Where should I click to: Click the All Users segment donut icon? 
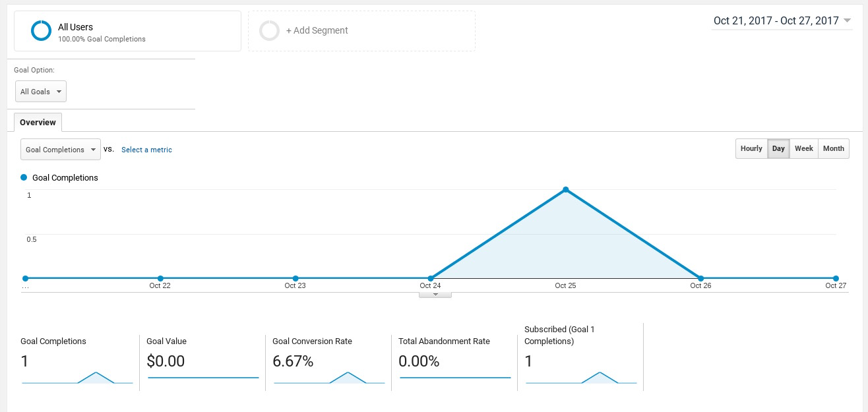(x=41, y=31)
